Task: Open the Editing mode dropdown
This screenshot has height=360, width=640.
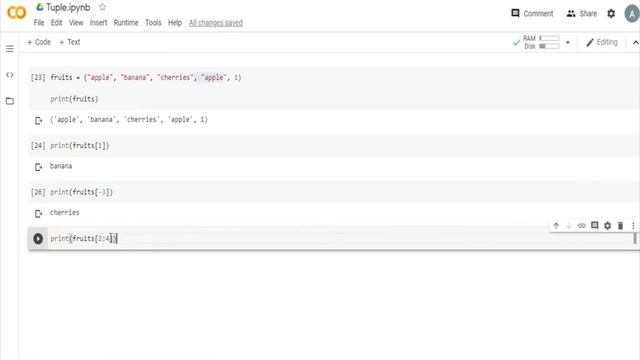Action: pos(602,42)
